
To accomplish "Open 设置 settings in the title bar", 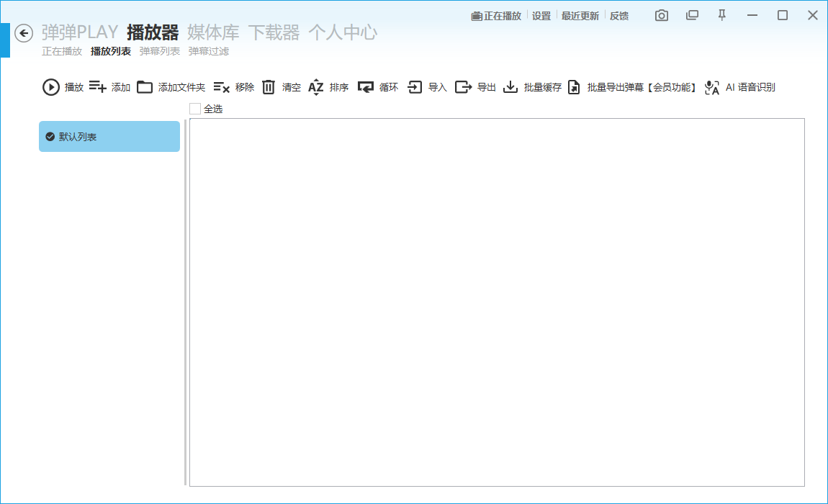I will click(541, 16).
